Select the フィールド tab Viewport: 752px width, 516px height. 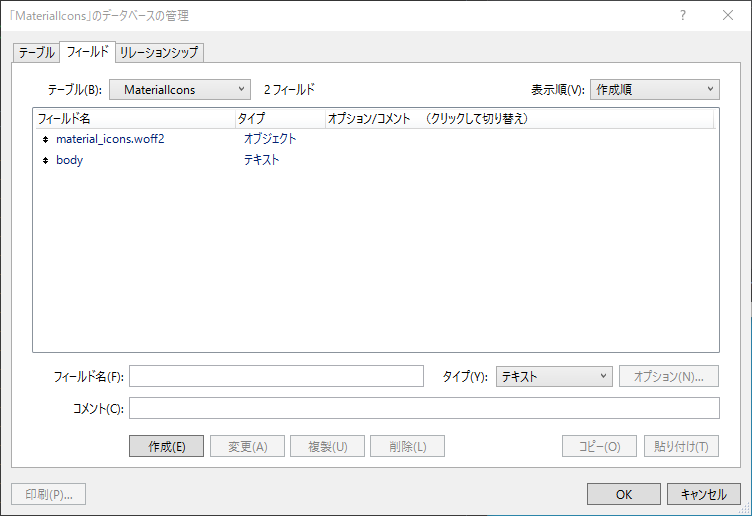click(x=87, y=52)
